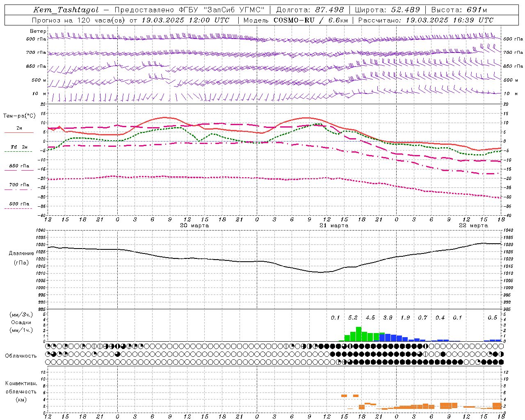Click the 'Осадки' precipitation label
Image resolution: width=525 pixels, height=420 pixels.
pyautogui.click(x=21, y=322)
